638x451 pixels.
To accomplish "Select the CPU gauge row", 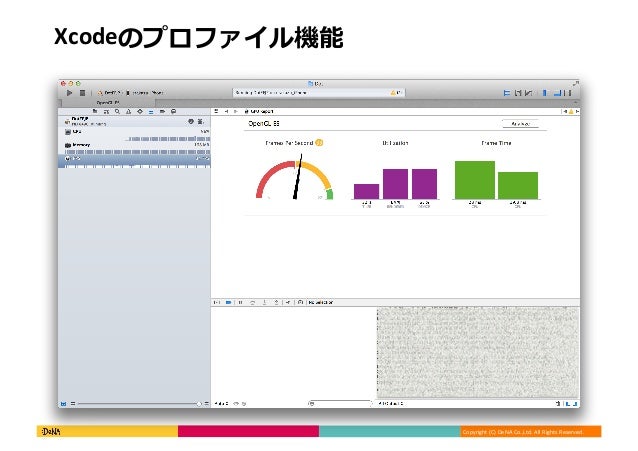I will click(134, 134).
